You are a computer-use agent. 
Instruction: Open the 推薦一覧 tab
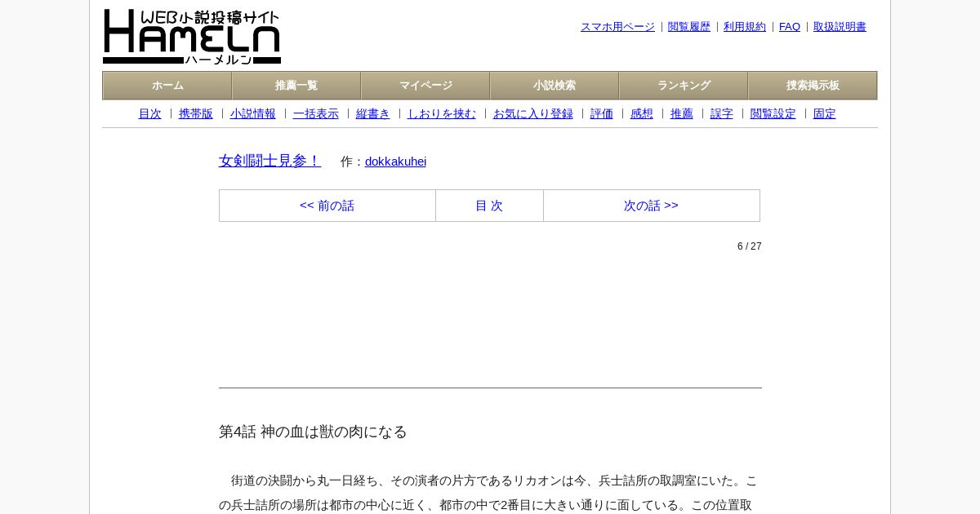[296, 86]
